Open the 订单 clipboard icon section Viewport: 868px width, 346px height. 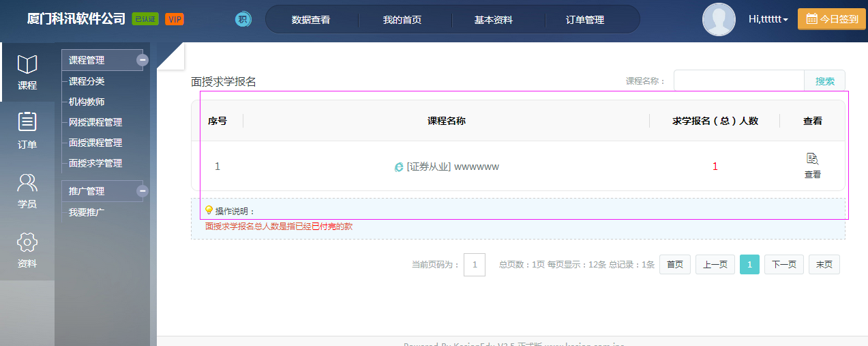pyautogui.click(x=27, y=123)
